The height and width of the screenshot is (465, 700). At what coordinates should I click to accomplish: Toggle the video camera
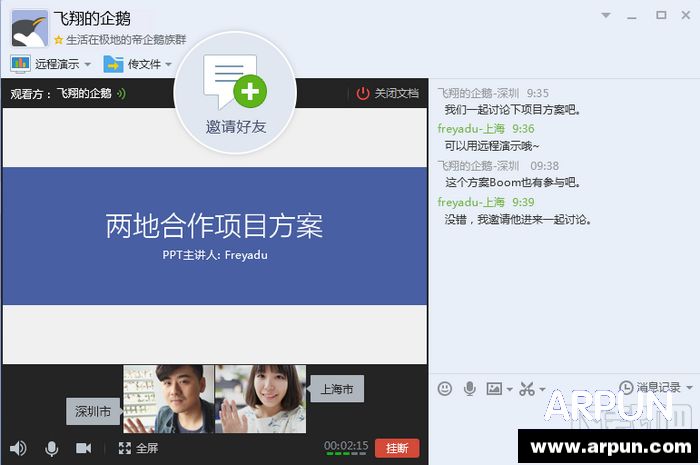coord(83,448)
